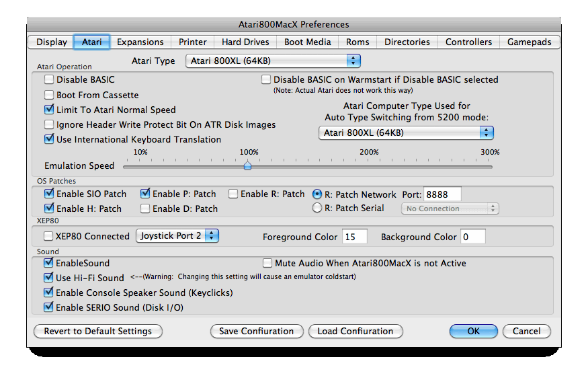588x384 pixels.
Task: Uncheck Use Hi-Fi Sound
Action: point(48,278)
